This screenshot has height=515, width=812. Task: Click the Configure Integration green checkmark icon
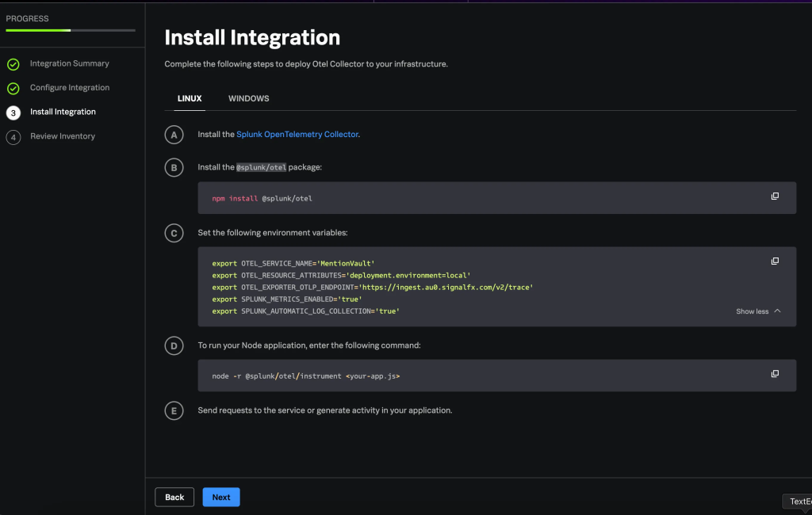13,89
